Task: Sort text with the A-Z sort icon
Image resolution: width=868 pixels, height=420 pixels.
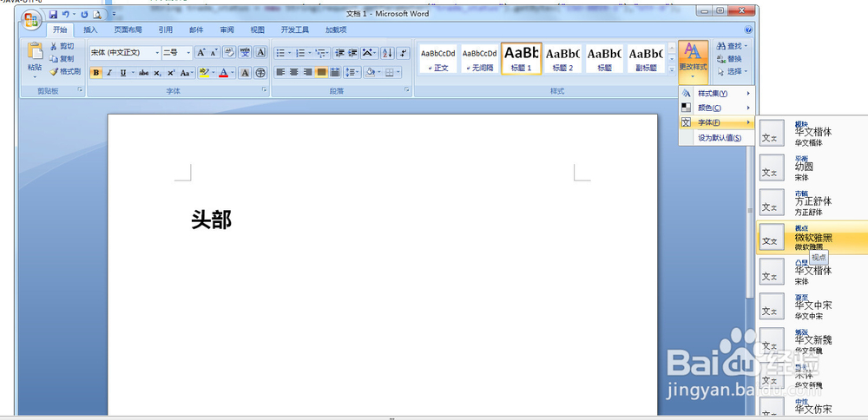Action: [x=387, y=53]
